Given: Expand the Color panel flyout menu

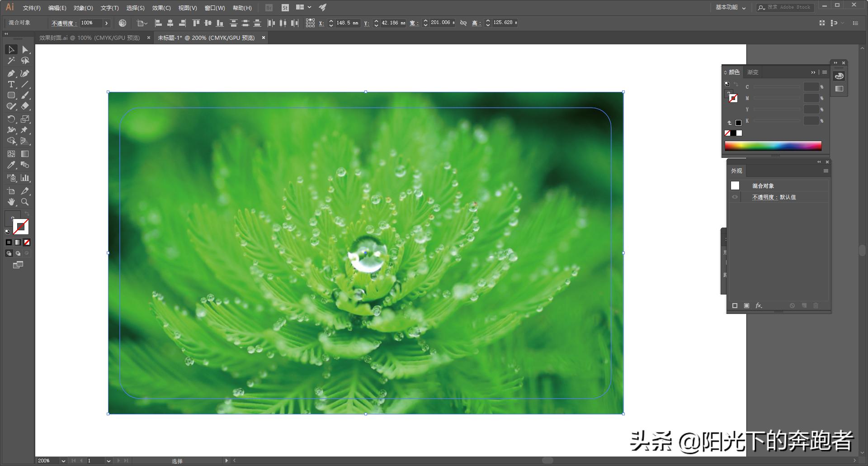Looking at the screenshot, I should pos(824,72).
